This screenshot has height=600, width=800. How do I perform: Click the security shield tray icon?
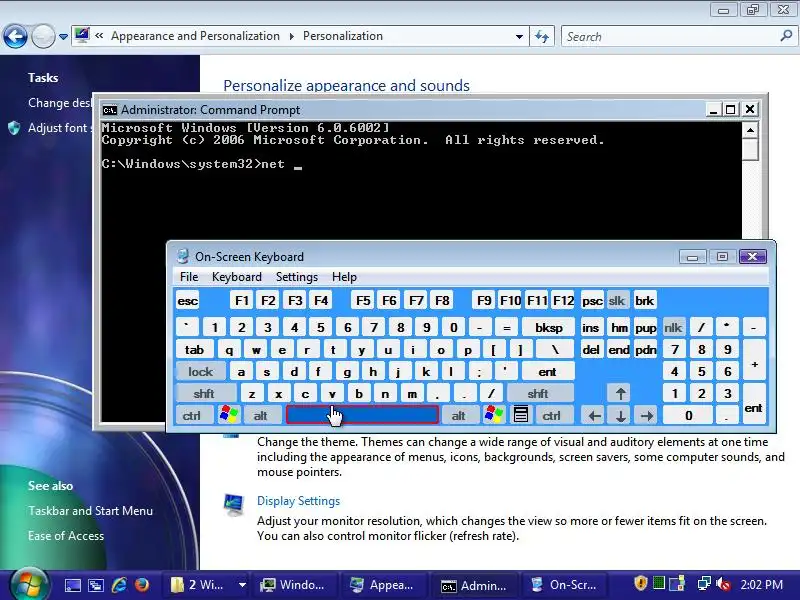point(640,583)
